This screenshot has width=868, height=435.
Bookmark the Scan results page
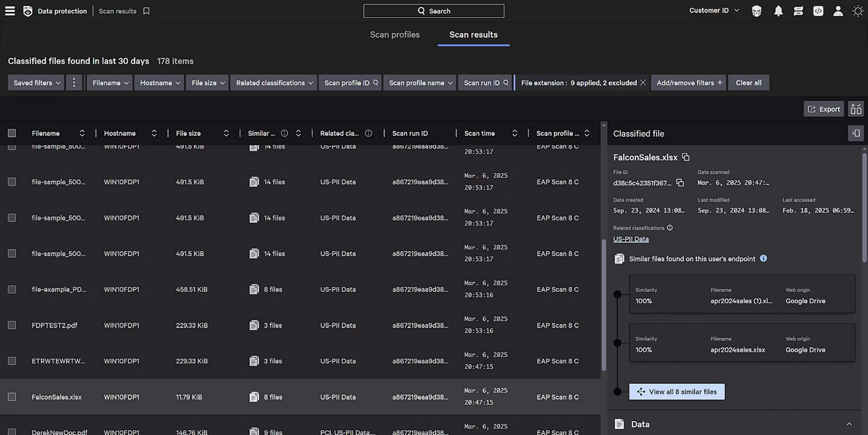point(146,11)
